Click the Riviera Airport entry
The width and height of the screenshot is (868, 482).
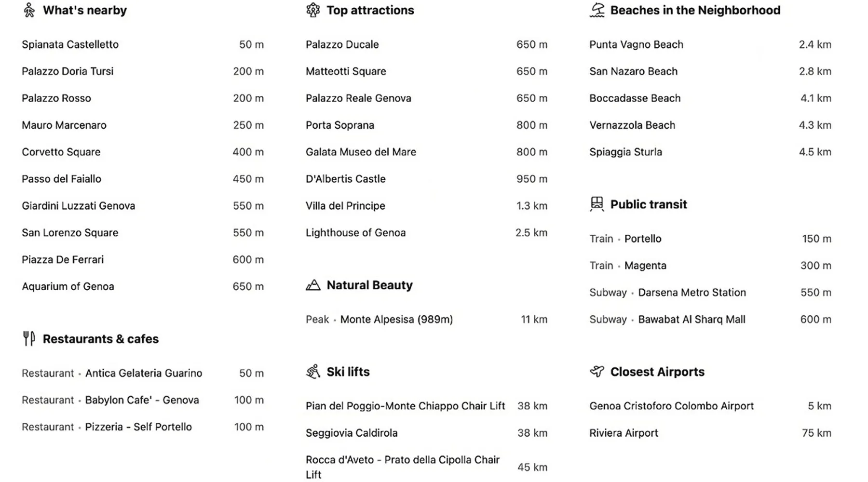(x=624, y=433)
